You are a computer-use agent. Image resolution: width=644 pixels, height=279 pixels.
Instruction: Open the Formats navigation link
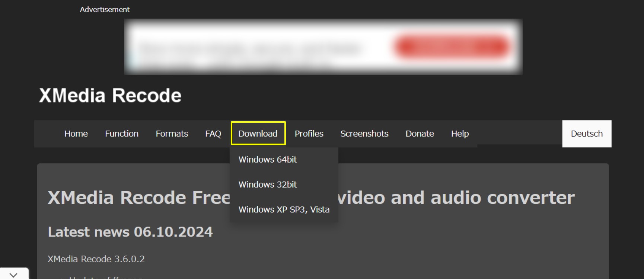pyautogui.click(x=172, y=134)
